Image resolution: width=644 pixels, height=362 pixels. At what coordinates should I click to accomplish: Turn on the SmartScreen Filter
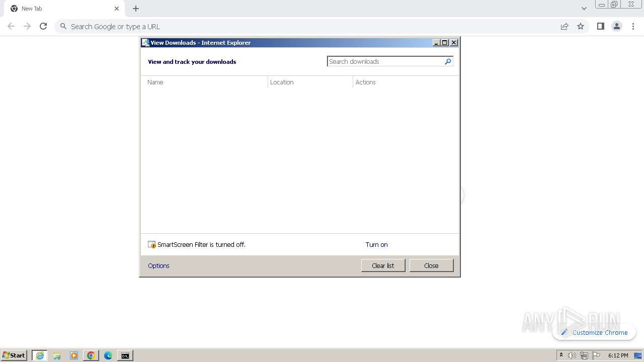(376, 244)
